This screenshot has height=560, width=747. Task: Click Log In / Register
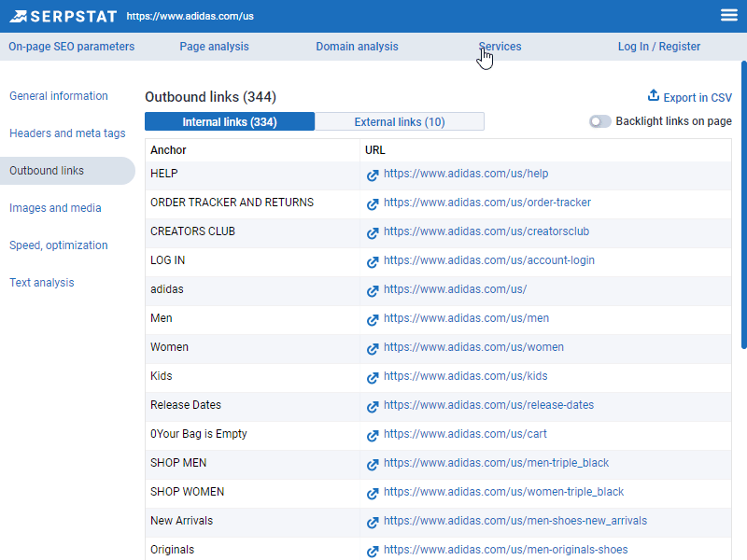(x=659, y=47)
